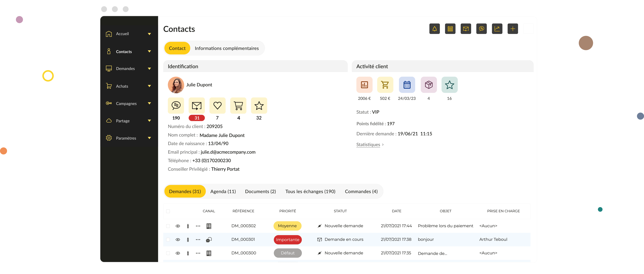Image resolution: width=644 pixels, height=274 pixels.
Task: Check the checkbox for row DM_000301
Action: click(168, 240)
